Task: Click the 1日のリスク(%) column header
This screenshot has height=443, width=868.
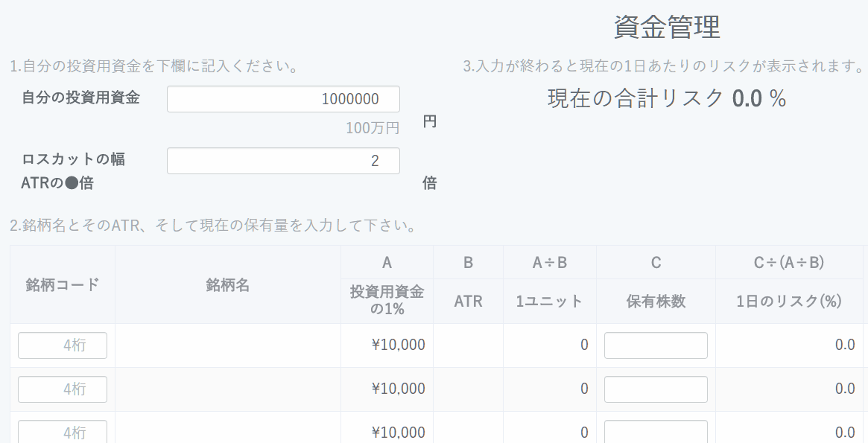Action: coord(788,302)
